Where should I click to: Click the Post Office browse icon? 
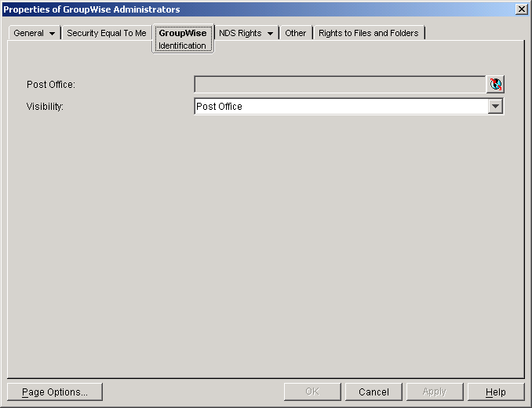(x=495, y=85)
